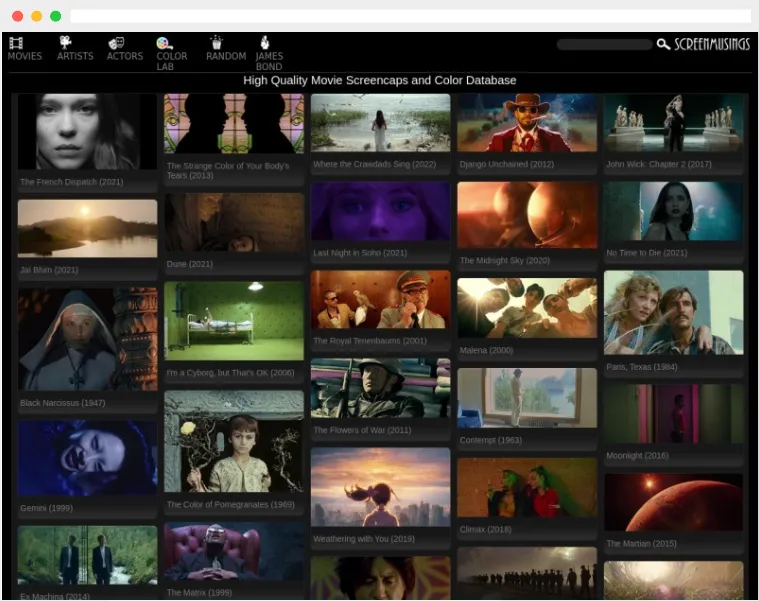Screen dimensions: 759x601
Task: Open The Martian red planet thumbnail
Action: coord(673,503)
